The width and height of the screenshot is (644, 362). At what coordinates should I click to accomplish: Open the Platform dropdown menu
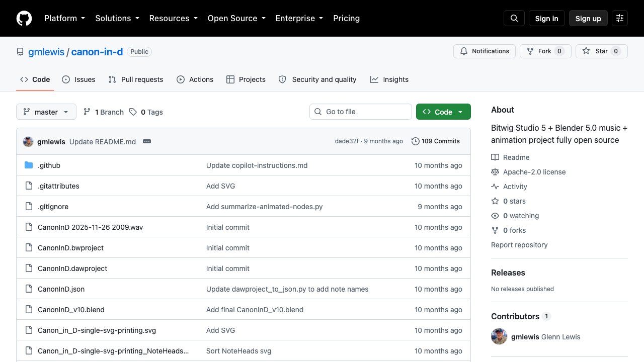tap(64, 18)
